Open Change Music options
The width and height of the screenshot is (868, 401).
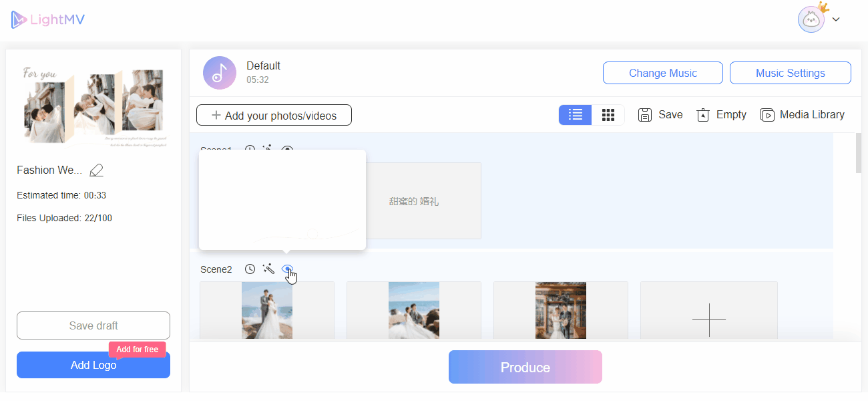662,72
